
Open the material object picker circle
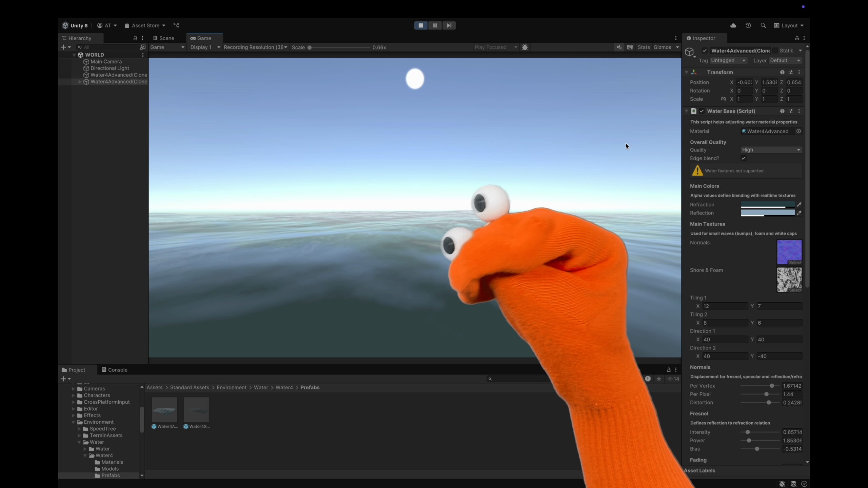click(798, 131)
